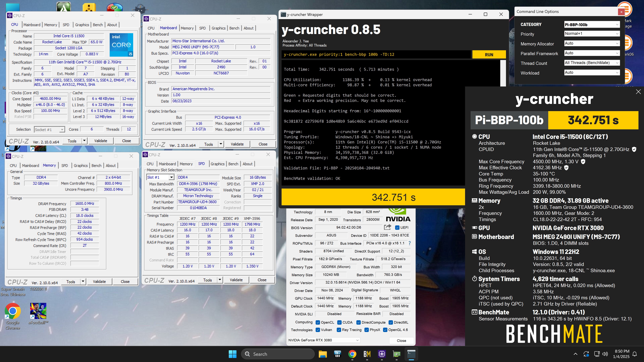644x362 pixels.
Task: Open the GPU selector showing NVIDIA GeForce RTX 3080
Action: coord(324,340)
